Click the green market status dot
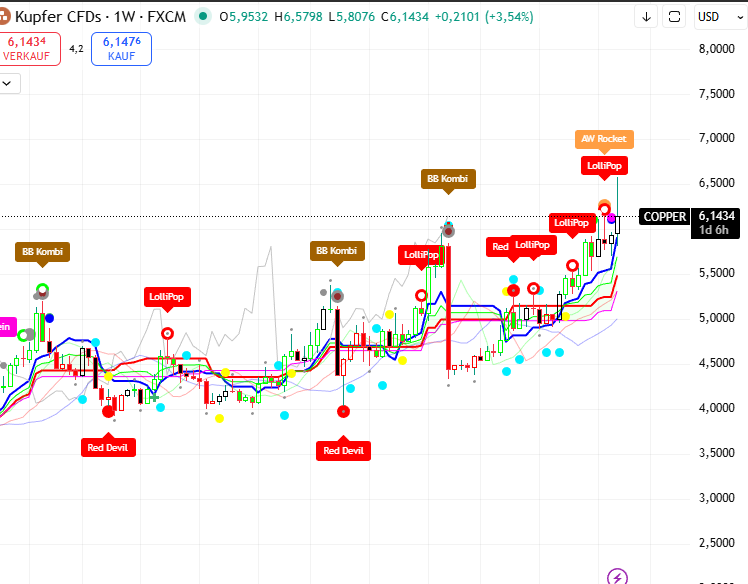The width and height of the screenshot is (748, 584). click(x=204, y=16)
